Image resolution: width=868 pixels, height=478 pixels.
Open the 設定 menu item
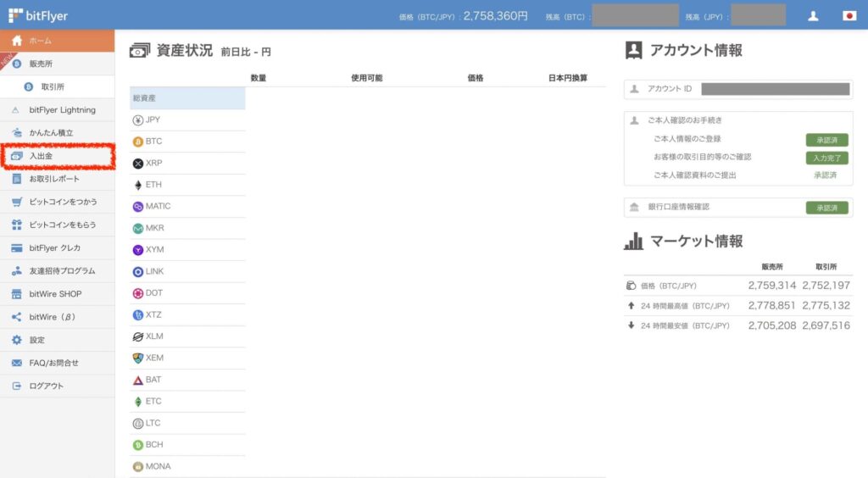[x=58, y=340]
